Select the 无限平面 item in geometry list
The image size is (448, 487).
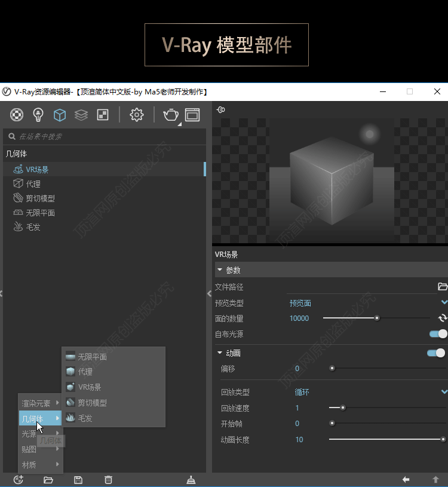tap(105, 213)
